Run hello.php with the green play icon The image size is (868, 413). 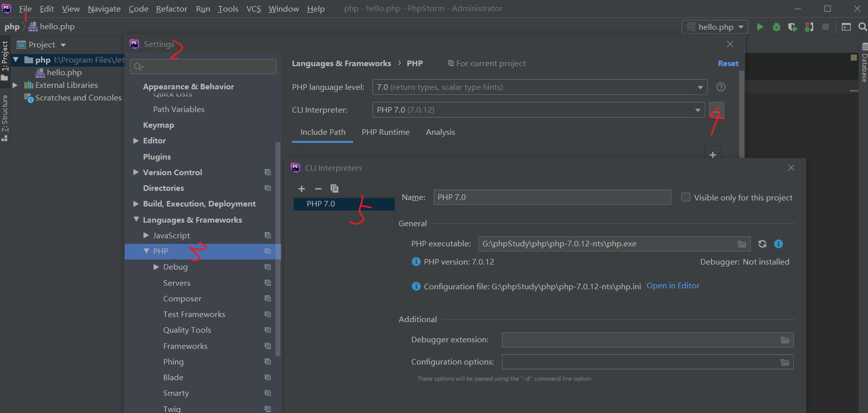click(x=760, y=27)
